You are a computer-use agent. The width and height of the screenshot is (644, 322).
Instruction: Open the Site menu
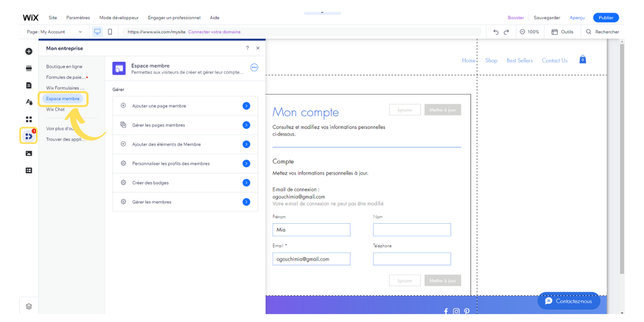coord(53,18)
